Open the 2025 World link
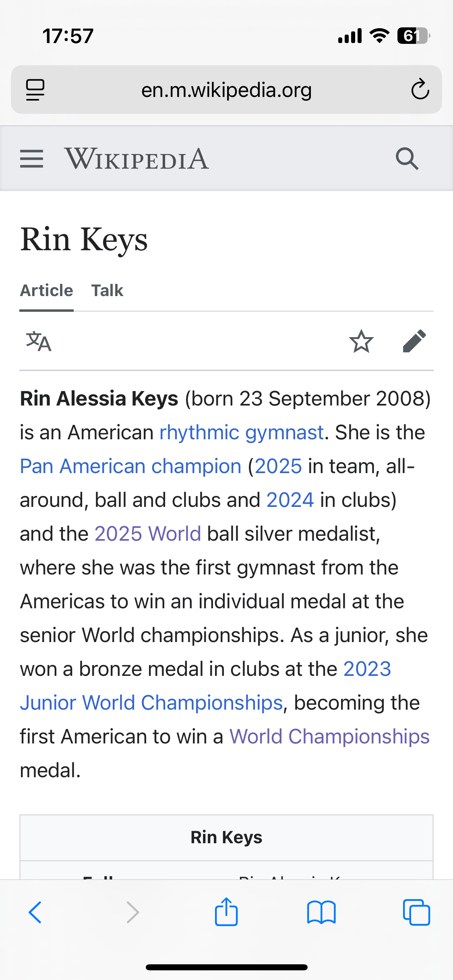 point(148,534)
